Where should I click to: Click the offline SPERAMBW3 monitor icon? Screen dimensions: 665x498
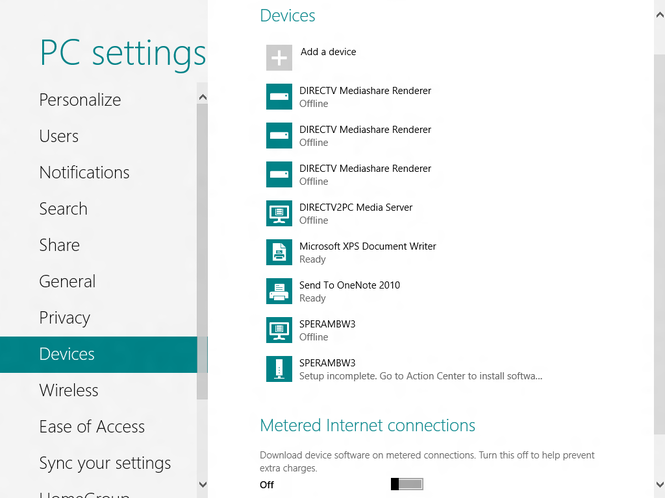pyautogui.click(x=279, y=330)
